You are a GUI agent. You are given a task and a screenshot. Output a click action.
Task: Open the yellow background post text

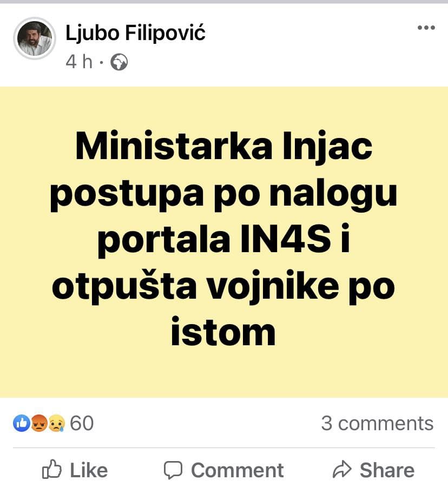[223, 238]
